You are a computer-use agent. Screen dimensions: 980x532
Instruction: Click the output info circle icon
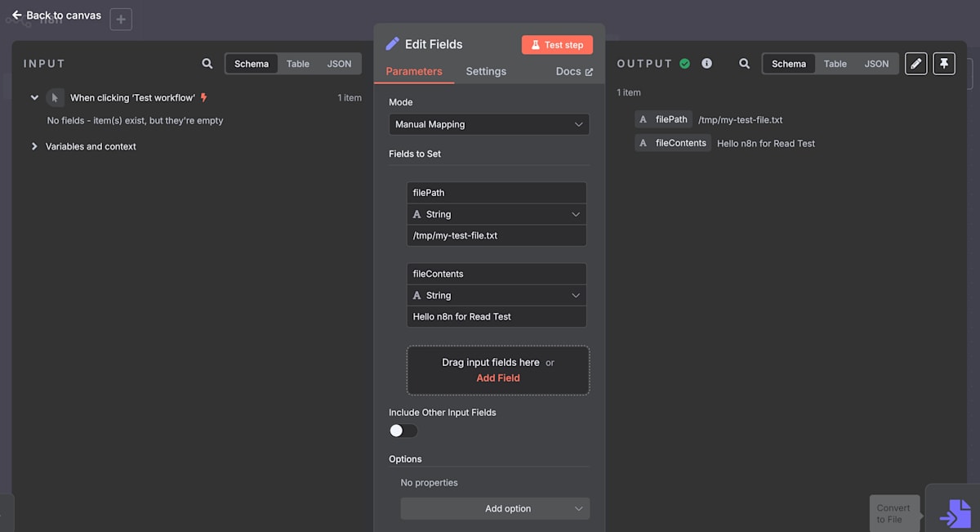(706, 64)
